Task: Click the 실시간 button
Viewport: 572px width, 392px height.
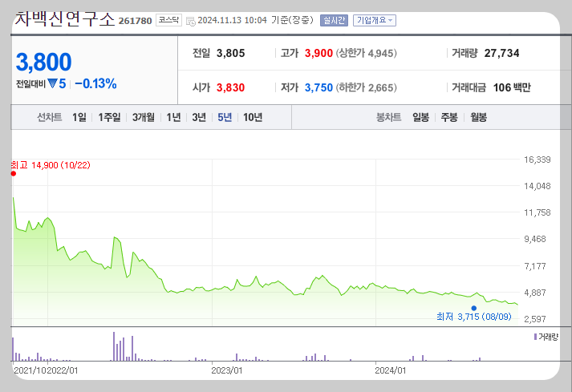Action: (x=334, y=20)
